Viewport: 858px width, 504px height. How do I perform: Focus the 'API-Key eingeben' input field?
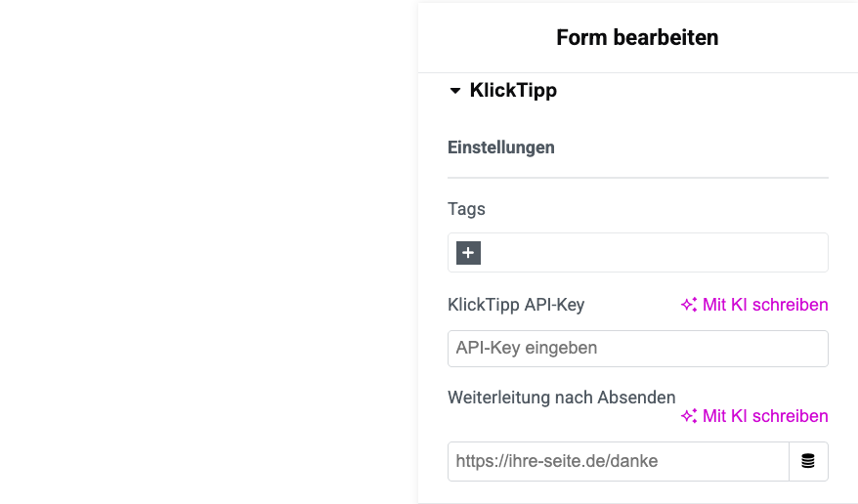(x=637, y=349)
